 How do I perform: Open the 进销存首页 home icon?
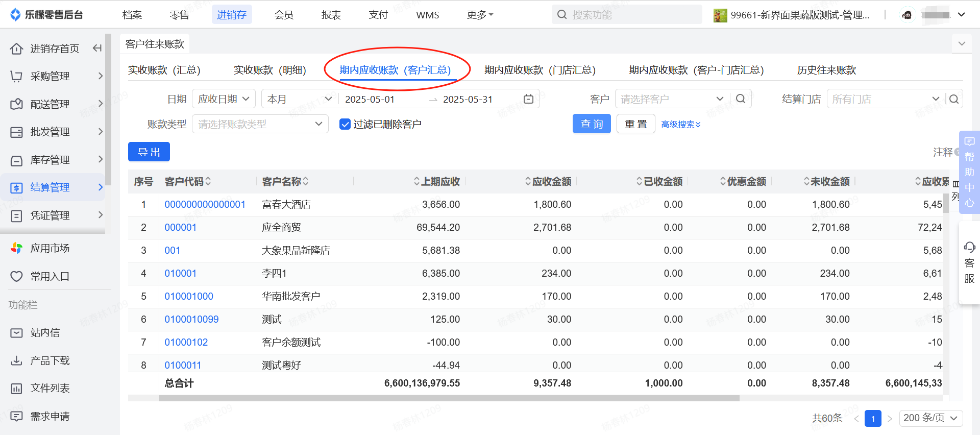point(16,49)
